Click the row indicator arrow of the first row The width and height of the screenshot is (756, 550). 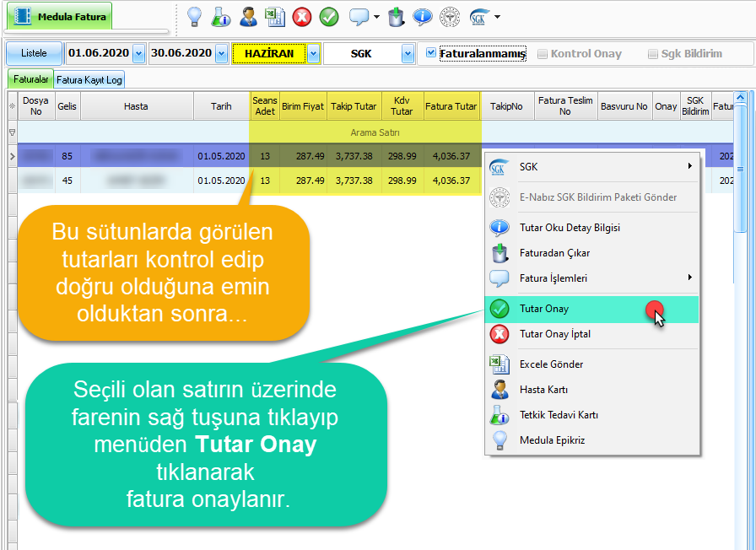(13, 156)
